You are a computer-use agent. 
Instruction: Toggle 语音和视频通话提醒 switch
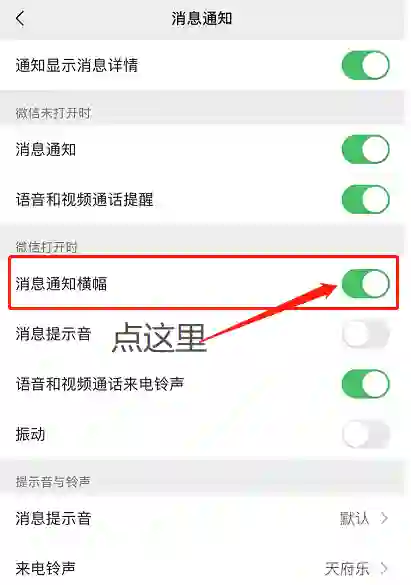[365, 199]
